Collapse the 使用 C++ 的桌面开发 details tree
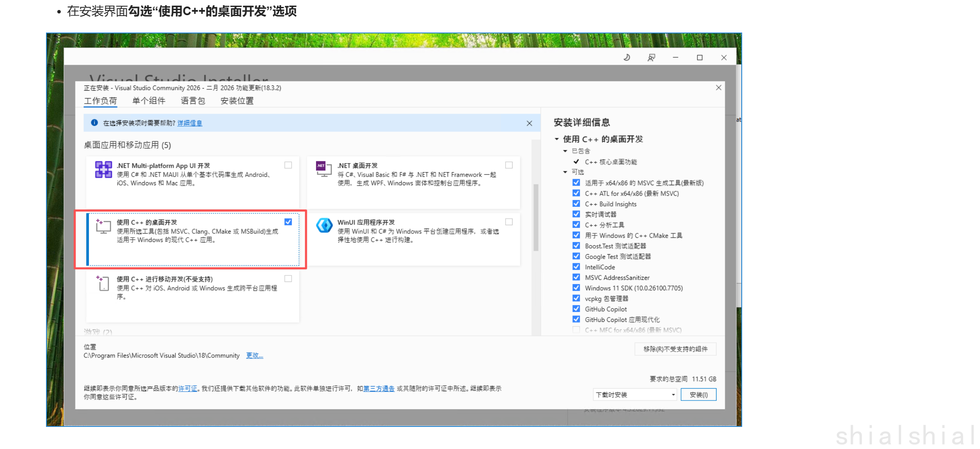Image resolution: width=980 pixels, height=449 pixels. (x=557, y=139)
